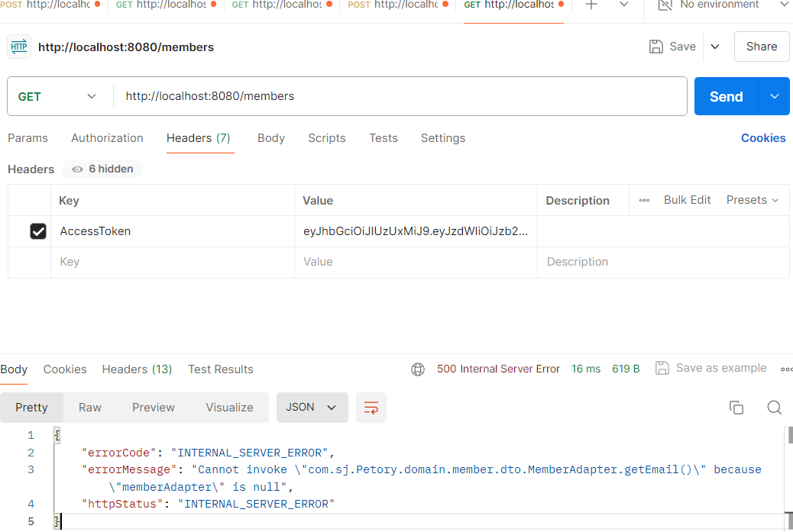Expand the Save options chevron
This screenshot has height=532, width=793.
[x=715, y=47]
